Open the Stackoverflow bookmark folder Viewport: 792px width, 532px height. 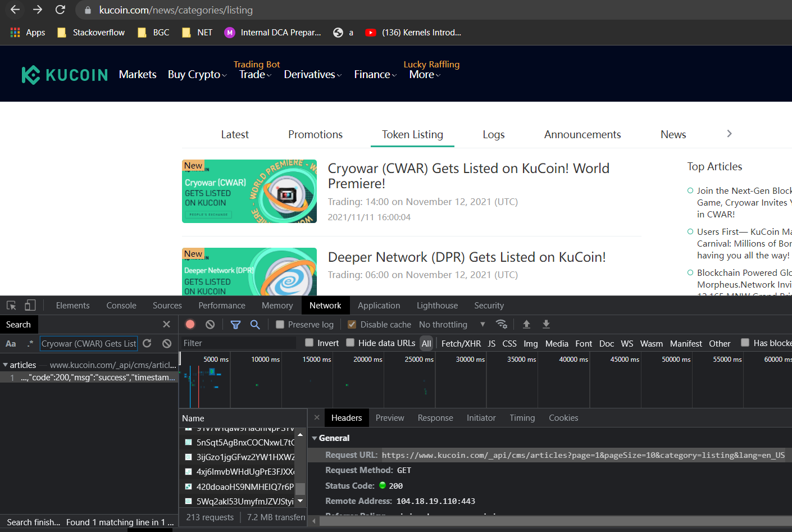91,33
